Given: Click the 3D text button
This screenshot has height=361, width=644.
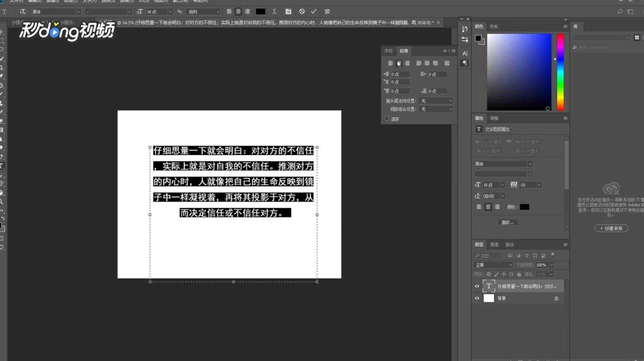Looking at the screenshot, I should pyautogui.click(x=327, y=12).
